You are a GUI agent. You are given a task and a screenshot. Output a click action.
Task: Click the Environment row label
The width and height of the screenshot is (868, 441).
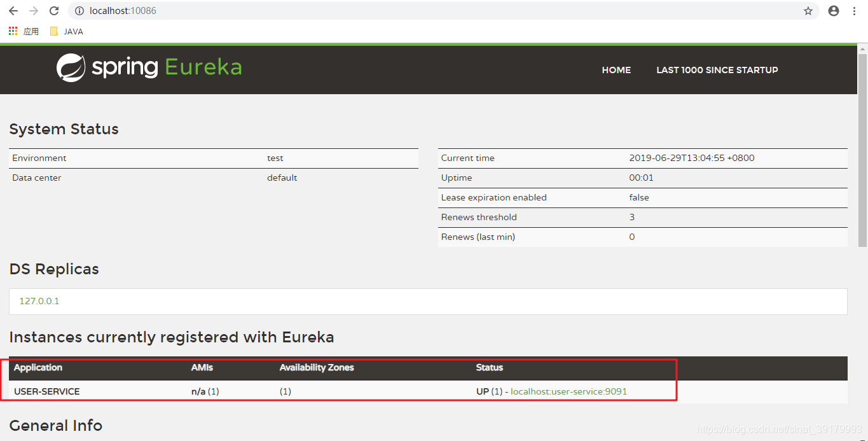[39, 158]
